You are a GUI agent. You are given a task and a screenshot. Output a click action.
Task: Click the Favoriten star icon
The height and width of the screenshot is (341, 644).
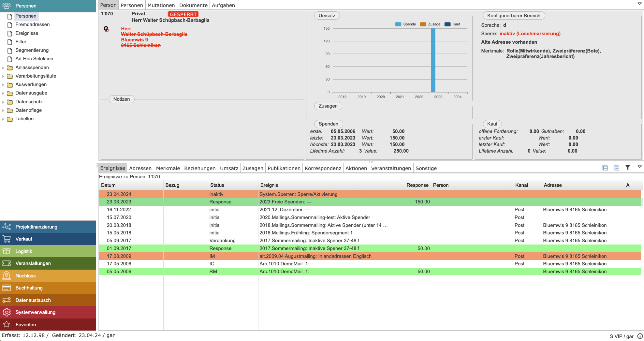(7, 325)
